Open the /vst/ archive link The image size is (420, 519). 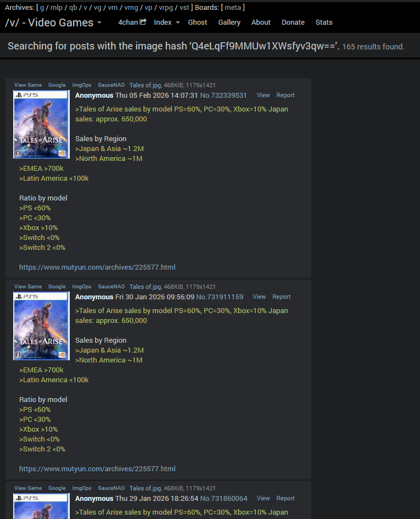point(184,8)
